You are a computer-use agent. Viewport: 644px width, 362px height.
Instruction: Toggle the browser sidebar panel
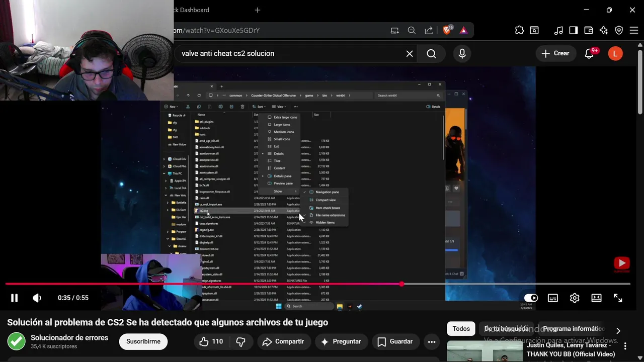tap(573, 31)
